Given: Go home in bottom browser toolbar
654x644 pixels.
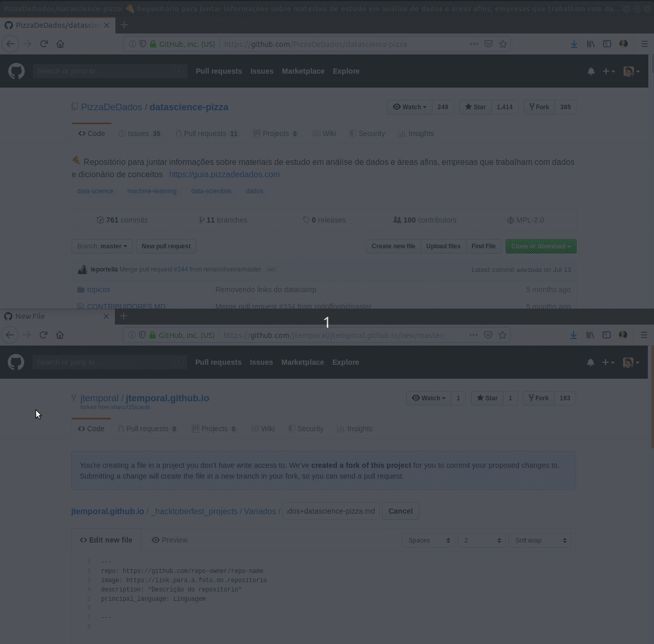Looking at the screenshot, I should coord(60,335).
